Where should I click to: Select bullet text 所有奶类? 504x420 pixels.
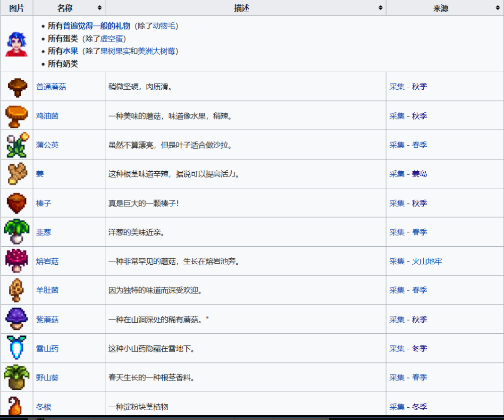[x=63, y=64]
